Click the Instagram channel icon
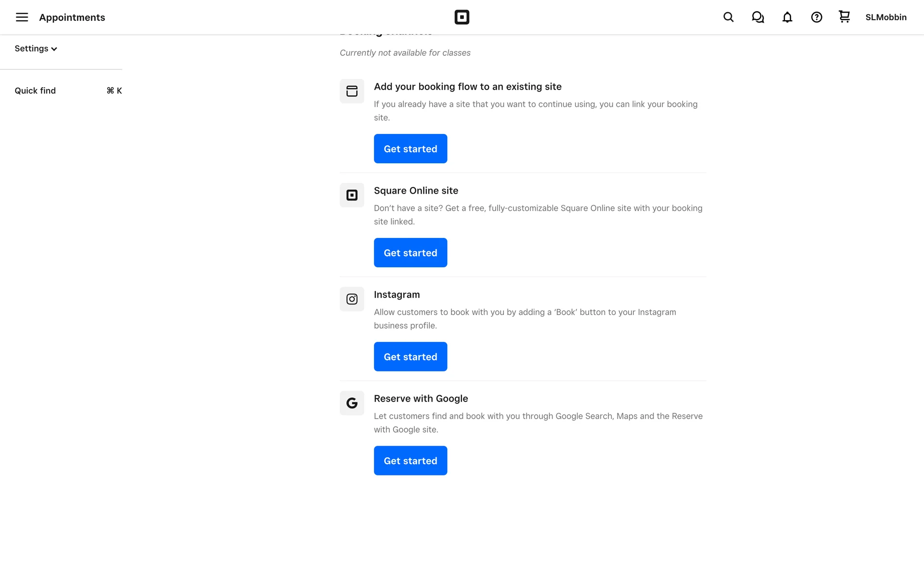Image resolution: width=924 pixels, height=578 pixels. pos(352,299)
